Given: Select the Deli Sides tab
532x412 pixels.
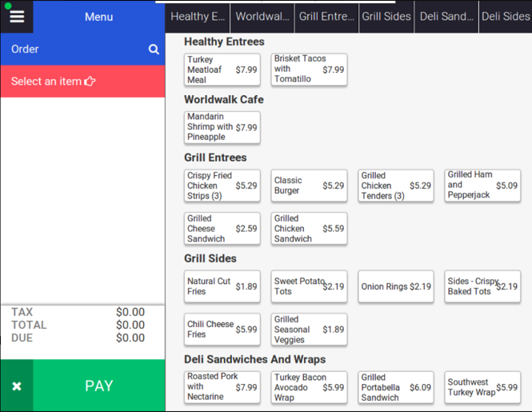Looking at the screenshot, I should point(505,17).
